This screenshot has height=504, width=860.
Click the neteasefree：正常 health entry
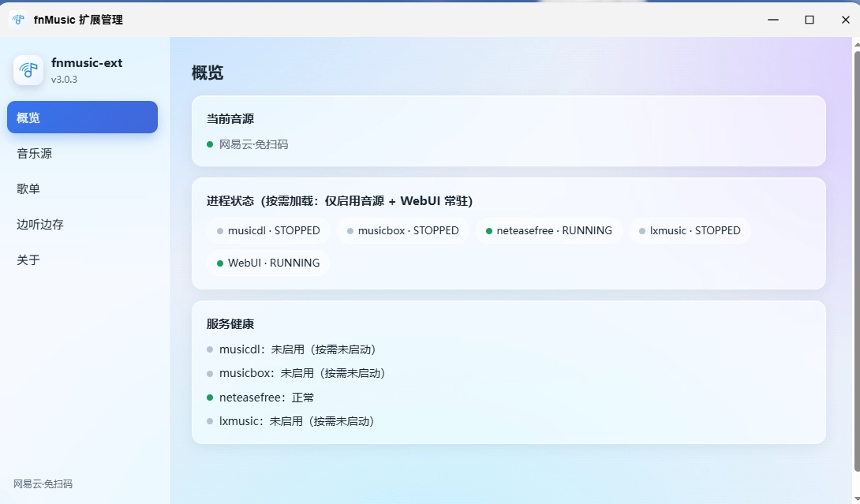260,398
